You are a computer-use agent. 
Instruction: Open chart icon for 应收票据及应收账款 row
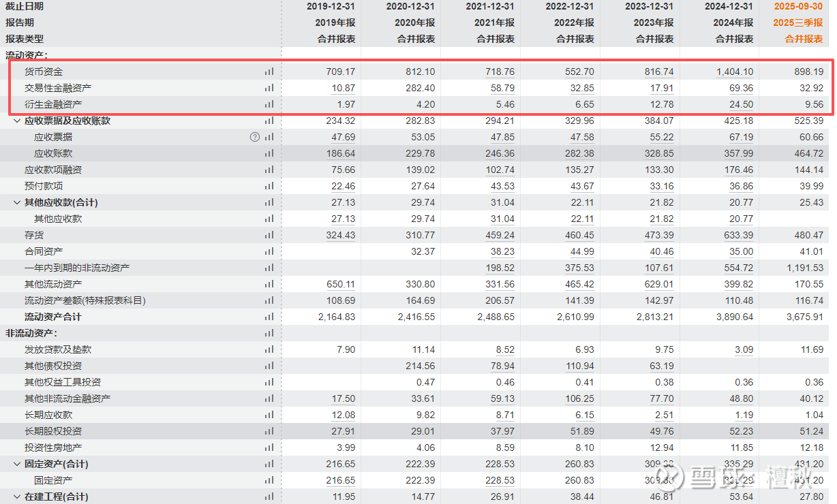269,121
